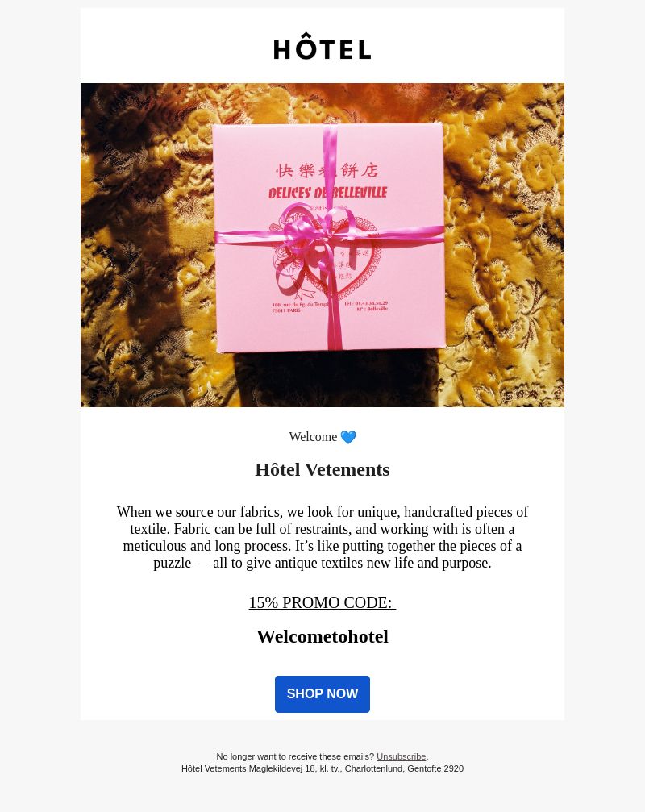Click the DELICES DE BELLEVILLE lettering

[327, 193]
